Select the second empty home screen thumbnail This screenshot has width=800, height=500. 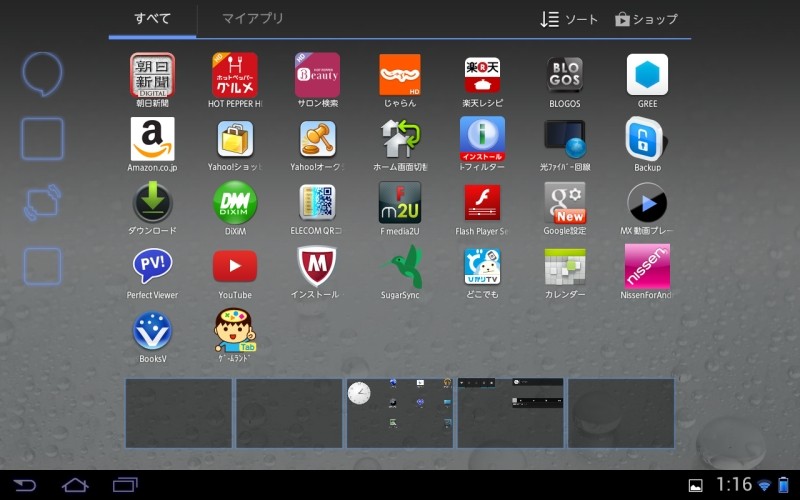point(289,413)
